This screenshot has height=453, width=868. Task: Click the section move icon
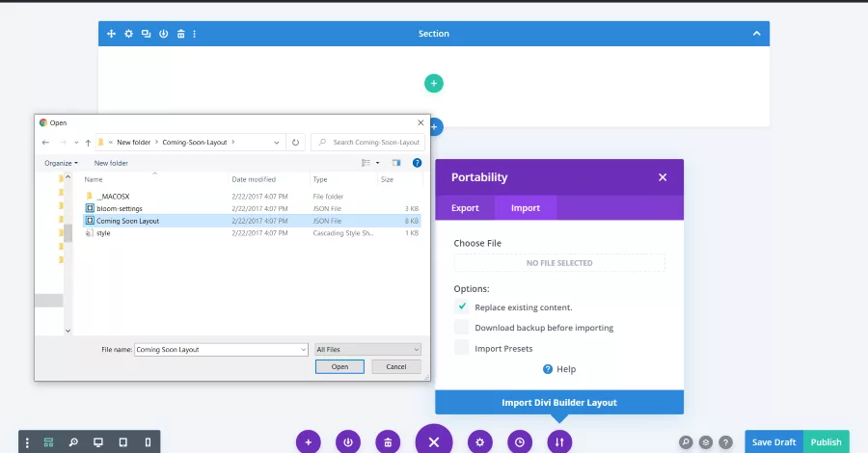click(x=111, y=34)
